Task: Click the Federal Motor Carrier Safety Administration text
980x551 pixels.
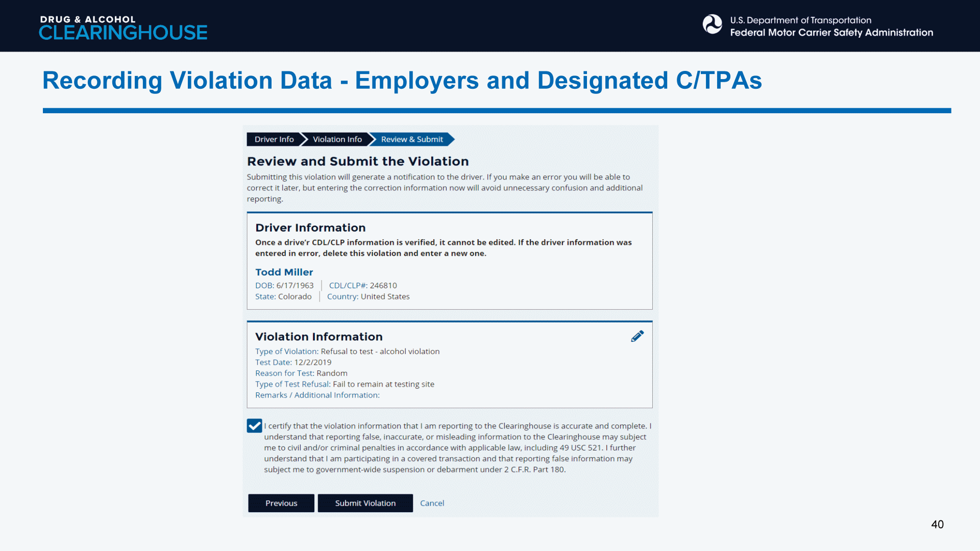Action: click(x=831, y=33)
